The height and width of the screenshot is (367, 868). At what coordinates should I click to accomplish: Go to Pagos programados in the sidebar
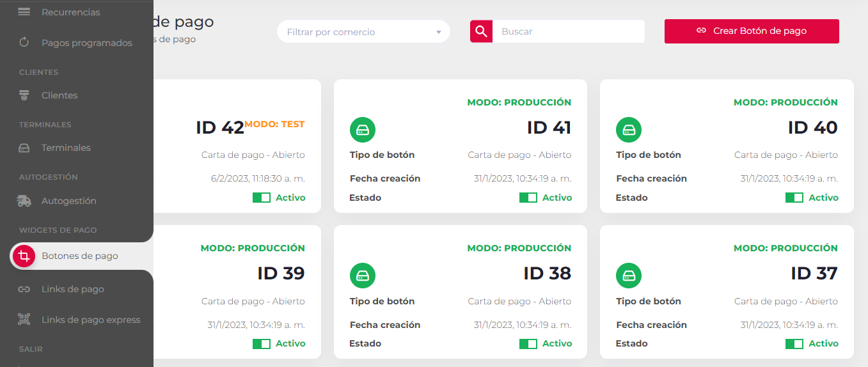coord(86,43)
